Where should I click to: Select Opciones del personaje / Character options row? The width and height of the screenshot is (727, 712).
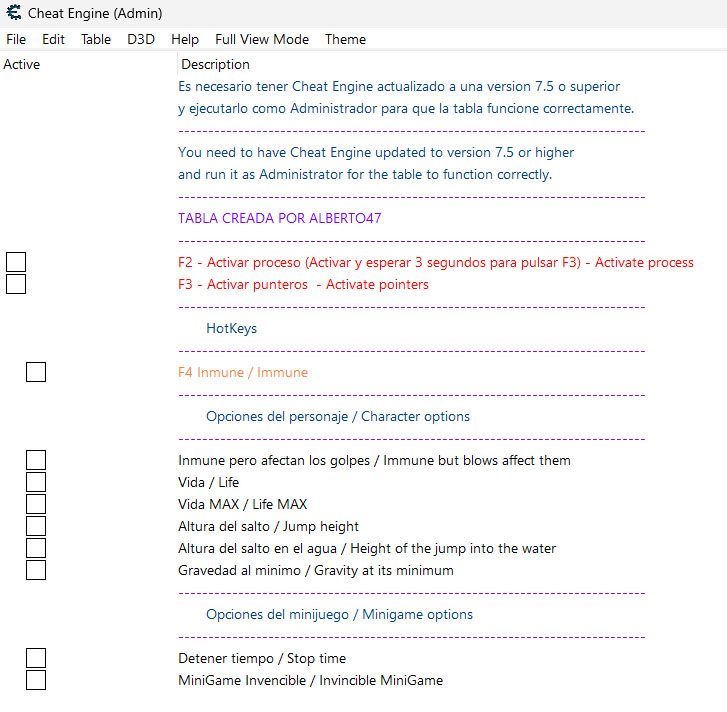coord(338,416)
